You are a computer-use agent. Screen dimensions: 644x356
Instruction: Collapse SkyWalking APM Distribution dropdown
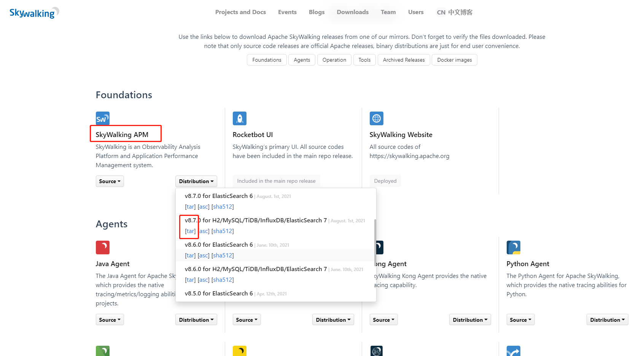pos(196,181)
